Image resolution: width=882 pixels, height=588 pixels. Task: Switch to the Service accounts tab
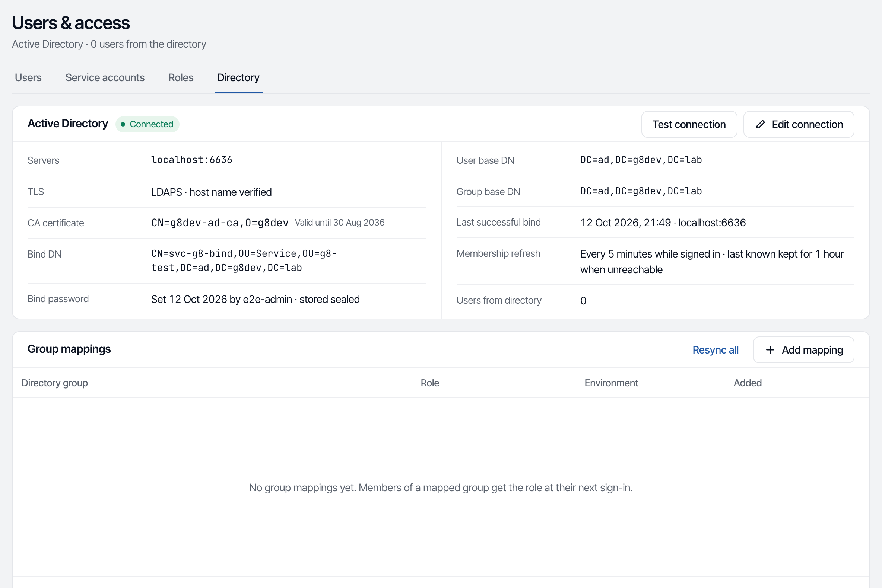pyautogui.click(x=105, y=78)
